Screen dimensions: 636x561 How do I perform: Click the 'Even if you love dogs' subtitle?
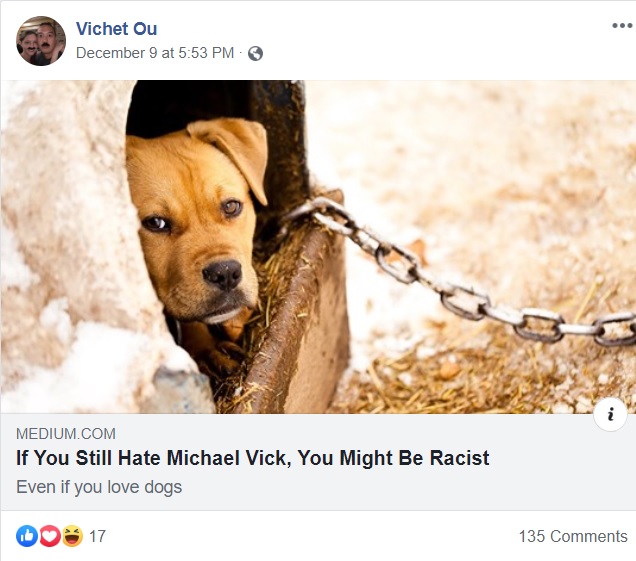(x=99, y=487)
